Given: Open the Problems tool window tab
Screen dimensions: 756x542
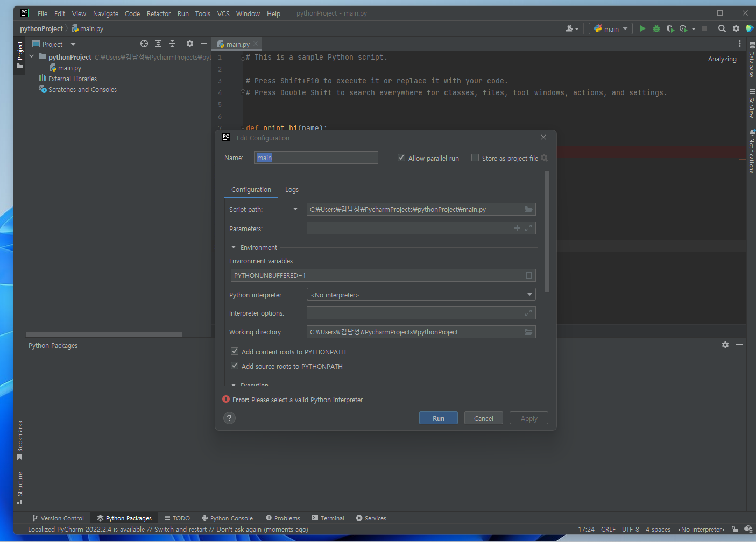Looking at the screenshot, I should click(x=283, y=518).
